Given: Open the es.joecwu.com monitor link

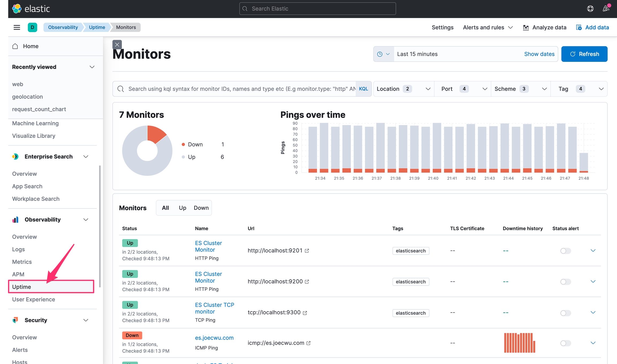Looking at the screenshot, I should 214,338.
